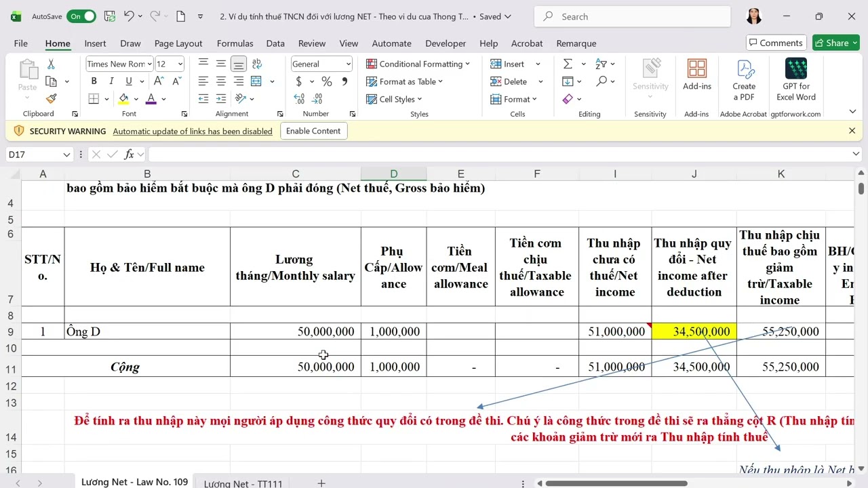Click the Redo arrow icon
This screenshot has height=488, width=868.
tap(155, 16)
